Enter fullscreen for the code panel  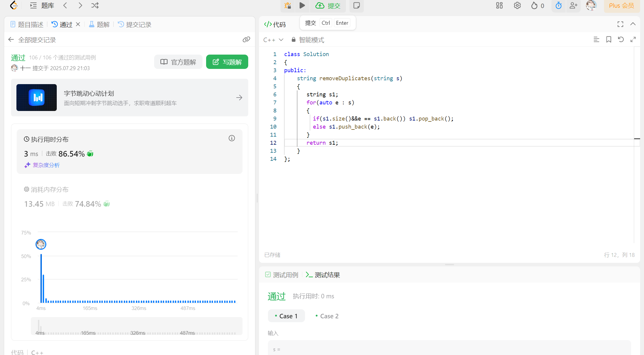(x=620, y=24)
